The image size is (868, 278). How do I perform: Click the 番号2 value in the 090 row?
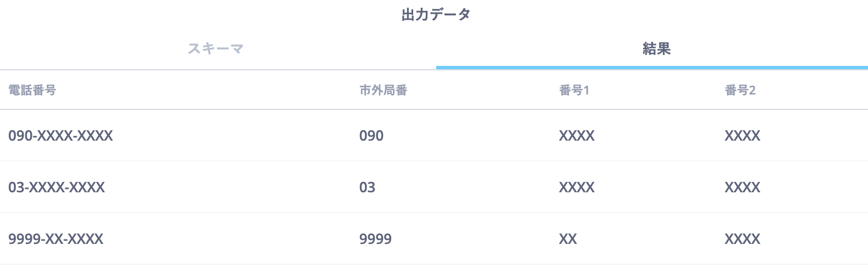(x=742, y=136)
